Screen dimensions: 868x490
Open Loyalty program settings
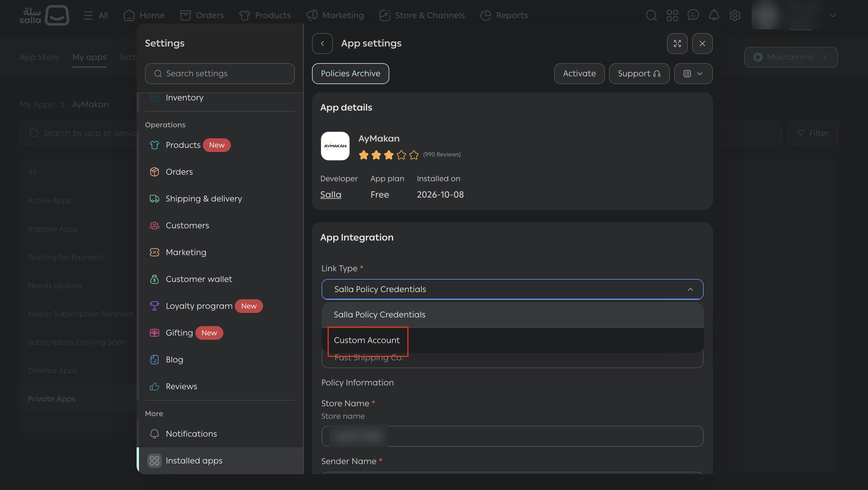pos(219,306)
